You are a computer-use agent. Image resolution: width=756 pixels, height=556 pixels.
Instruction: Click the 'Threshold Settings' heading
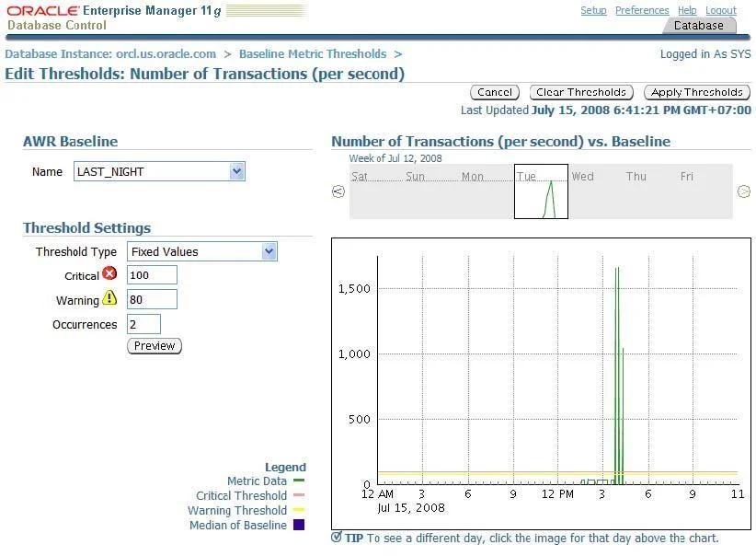tap(86, 227)
